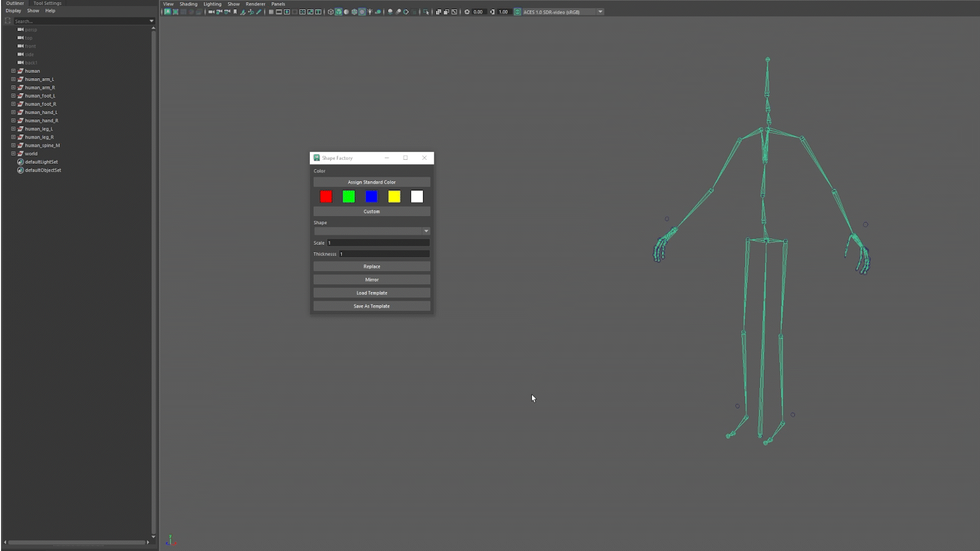980x551 pixels.
Task: Switch to the Tool Settings tab
Action: (x=47, y=3)
